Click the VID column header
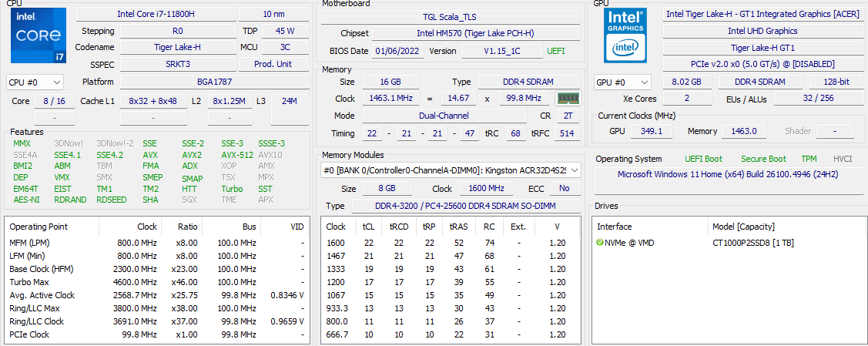This screenshot has width=868, height=346. (297, 227)
